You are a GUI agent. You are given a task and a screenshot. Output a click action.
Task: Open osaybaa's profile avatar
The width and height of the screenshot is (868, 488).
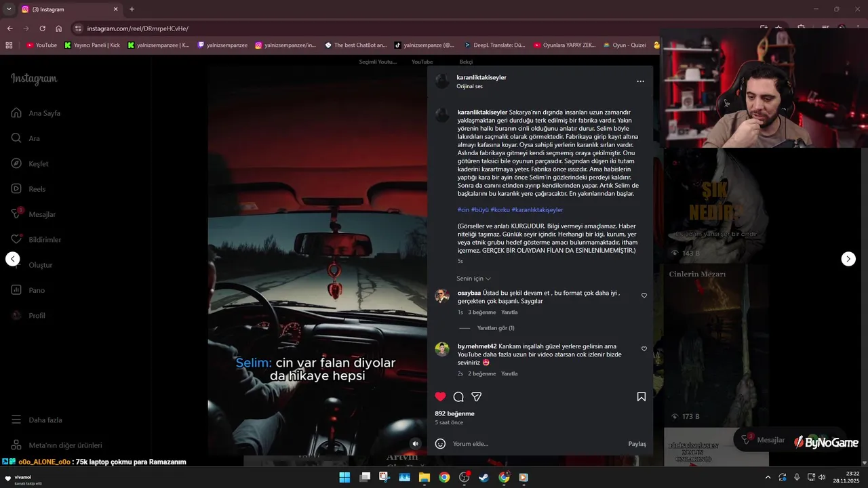tap(442, 296)
